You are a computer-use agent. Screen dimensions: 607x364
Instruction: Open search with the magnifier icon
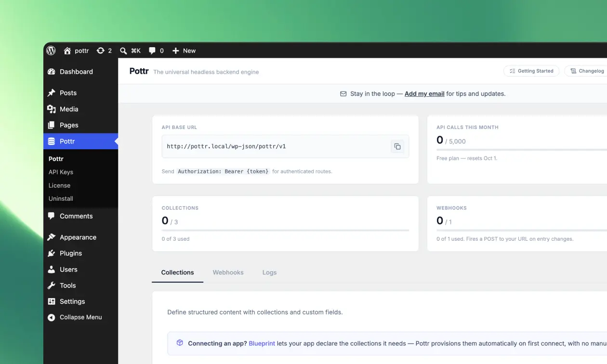[x=123, y=51]
